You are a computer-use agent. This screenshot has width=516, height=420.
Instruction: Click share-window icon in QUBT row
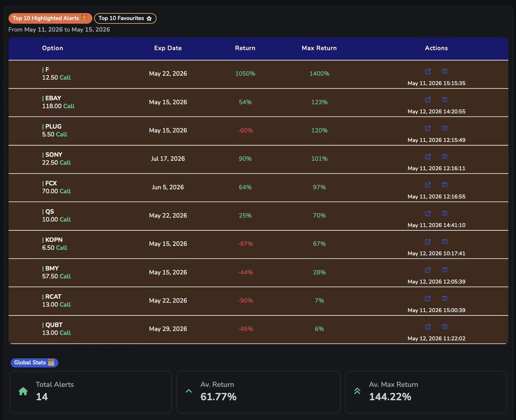point(445,327)
